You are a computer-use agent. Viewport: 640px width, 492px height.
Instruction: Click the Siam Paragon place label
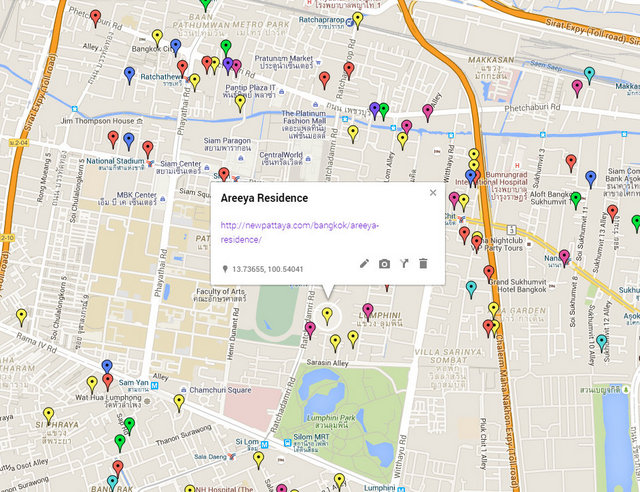[227, 144]
